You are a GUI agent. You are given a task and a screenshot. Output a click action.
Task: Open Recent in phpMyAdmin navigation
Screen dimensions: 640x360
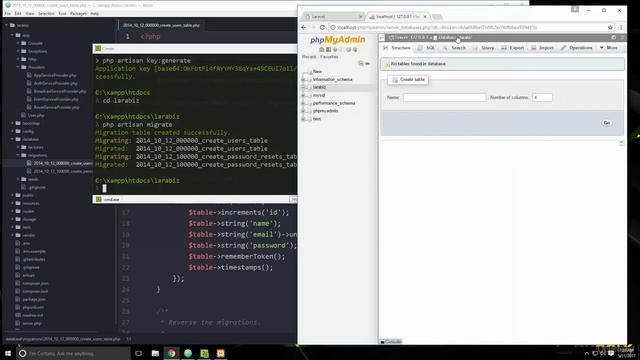click(x=309, y=57)
